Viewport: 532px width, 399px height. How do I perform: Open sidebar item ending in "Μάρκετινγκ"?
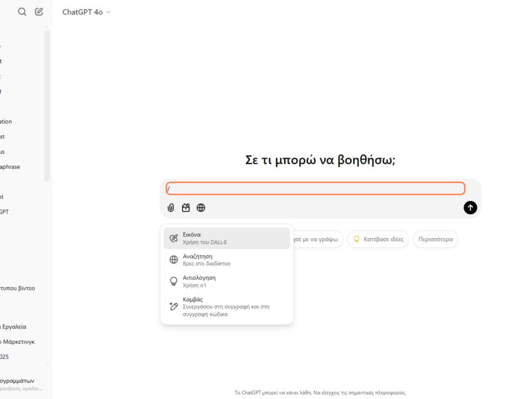point(18,342)
